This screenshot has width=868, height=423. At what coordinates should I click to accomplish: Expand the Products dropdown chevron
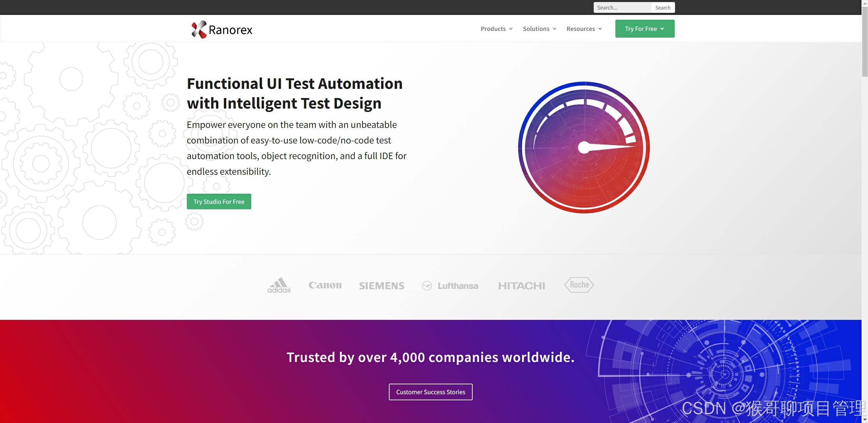pyautogui.click(x=511, y=29)
